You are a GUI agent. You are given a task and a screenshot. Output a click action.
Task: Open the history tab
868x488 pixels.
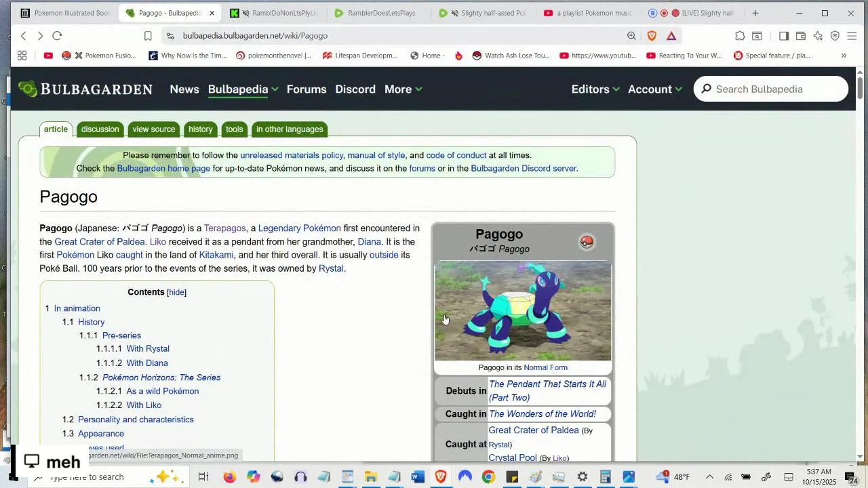[201, 129]
